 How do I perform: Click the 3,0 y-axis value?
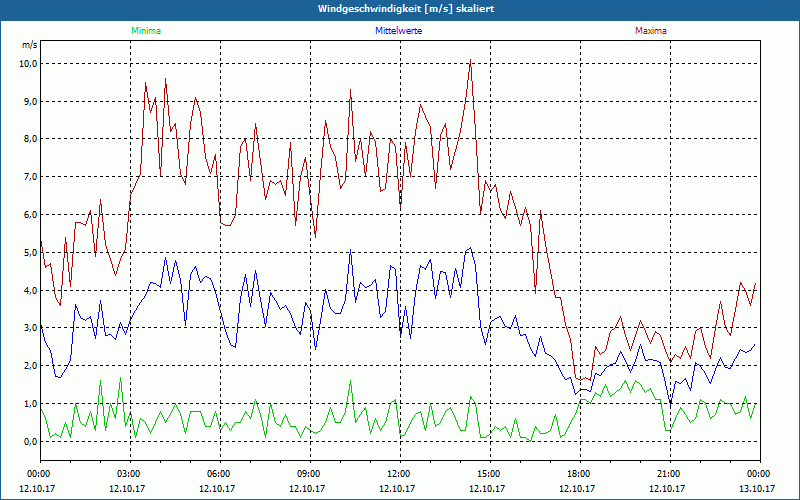[x=30, y=328]
